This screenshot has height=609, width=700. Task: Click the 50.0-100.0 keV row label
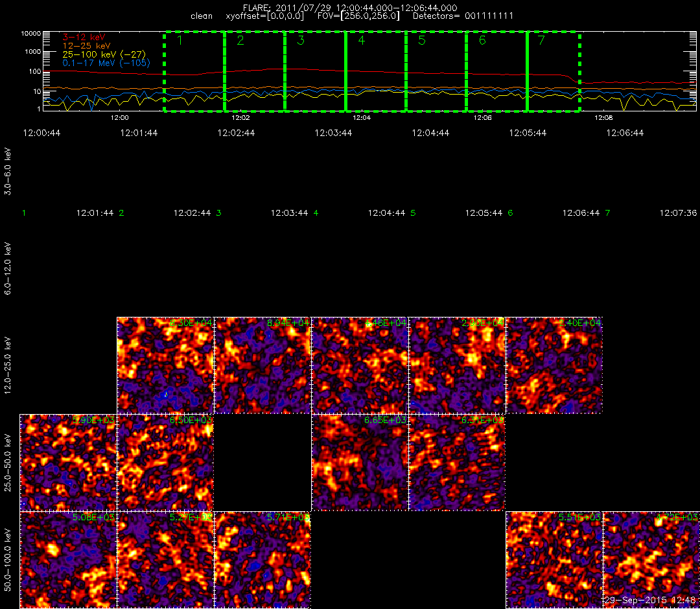pyautogui.click(x=8, y=560)
